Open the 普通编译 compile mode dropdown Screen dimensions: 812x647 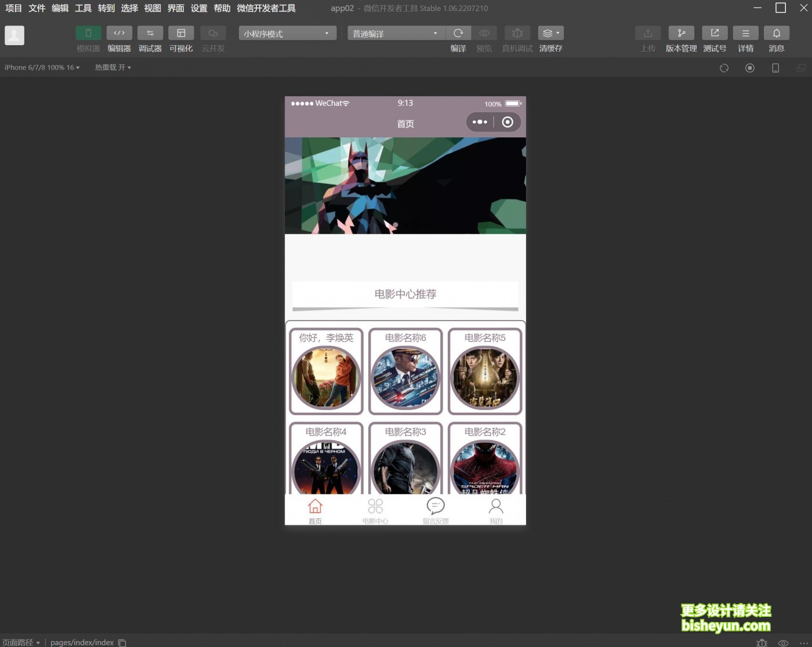pos(396,33)
